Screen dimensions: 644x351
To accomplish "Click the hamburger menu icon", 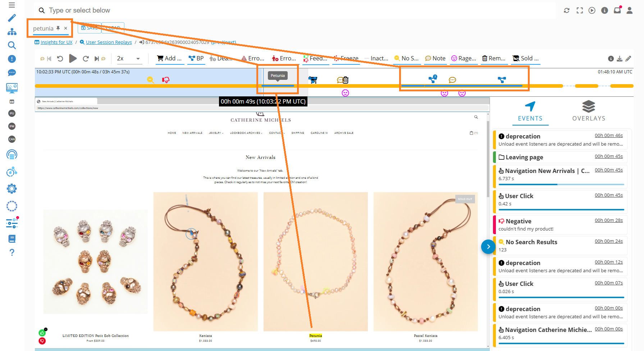I will 12,5.
